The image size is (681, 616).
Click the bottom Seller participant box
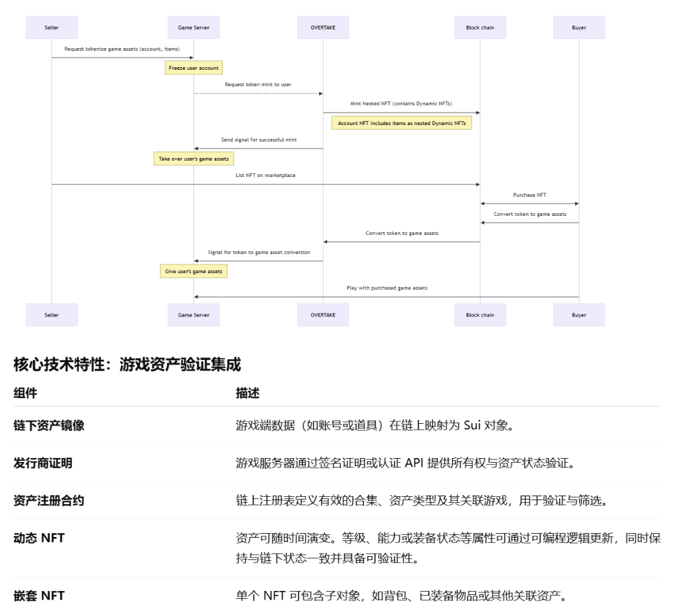pos(51,315)
